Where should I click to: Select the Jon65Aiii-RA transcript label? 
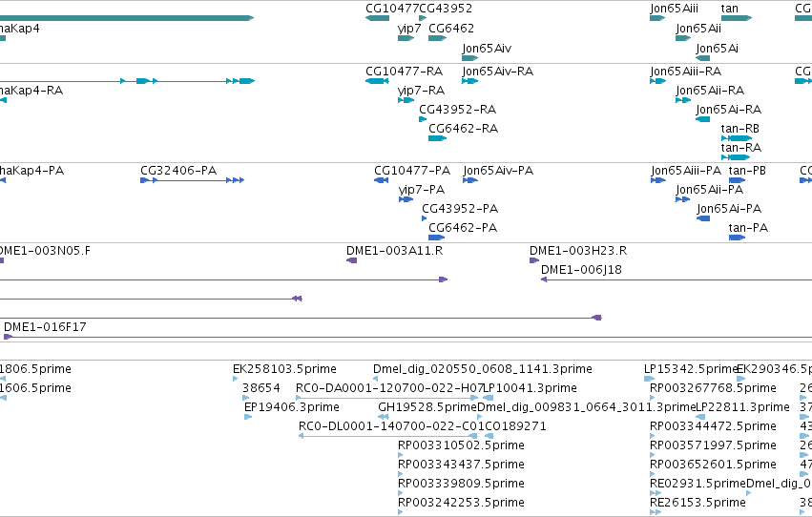pyautogui.click(x=686, y=72)
